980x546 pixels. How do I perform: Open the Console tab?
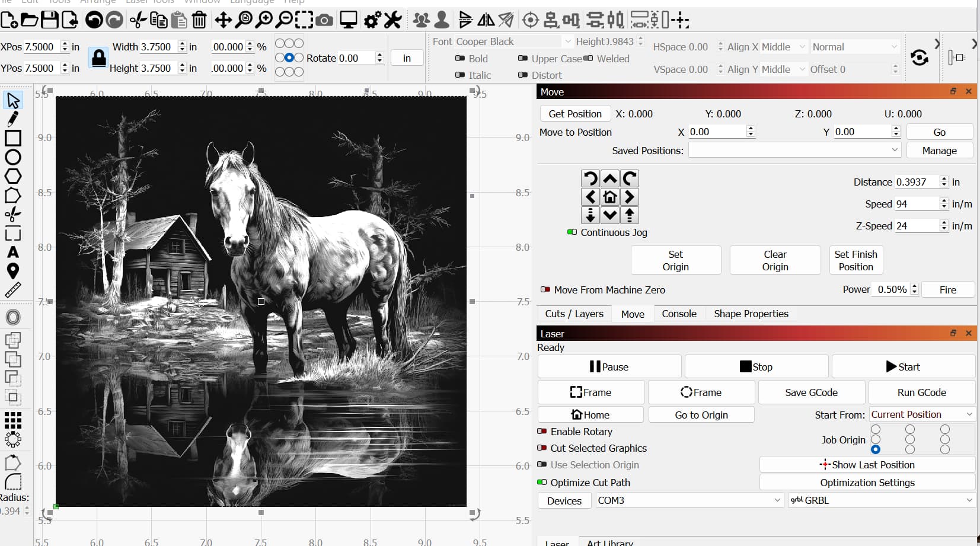[x=679, y=314]
